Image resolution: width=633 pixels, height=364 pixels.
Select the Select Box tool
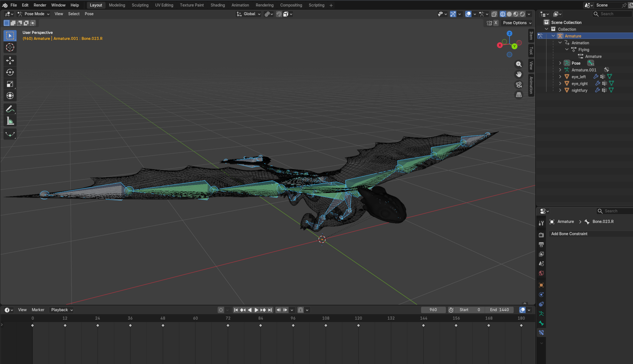pyautogui.click(x=10, y=36)
